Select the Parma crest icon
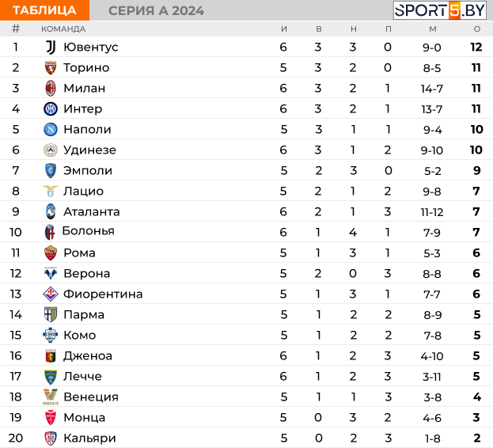The image size is (493, 448). coord(51,315)
